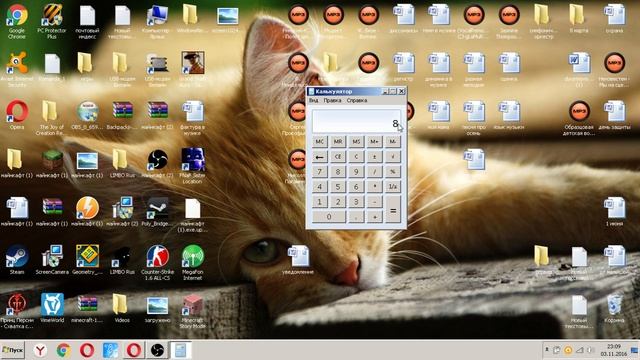Open Chrome from the taskbar

coord(63,350)
